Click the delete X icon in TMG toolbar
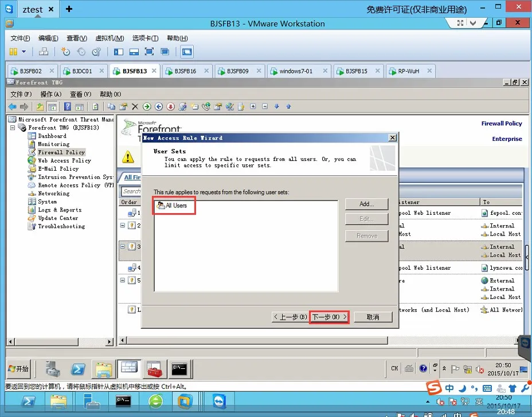Screen dimensions: 532x417 coord(135,107)
